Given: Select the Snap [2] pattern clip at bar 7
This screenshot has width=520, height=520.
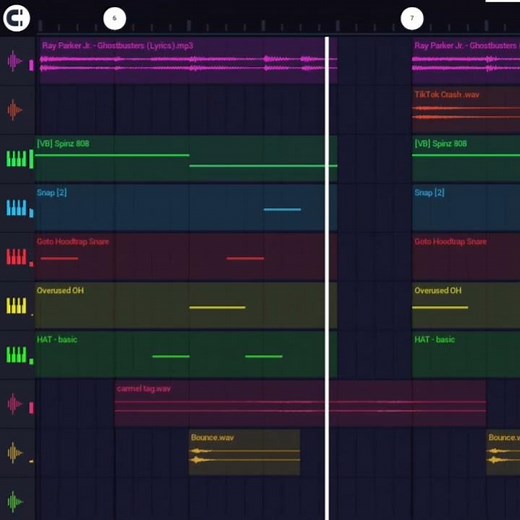Looking at the screenshot, I should tap(466, 208).
